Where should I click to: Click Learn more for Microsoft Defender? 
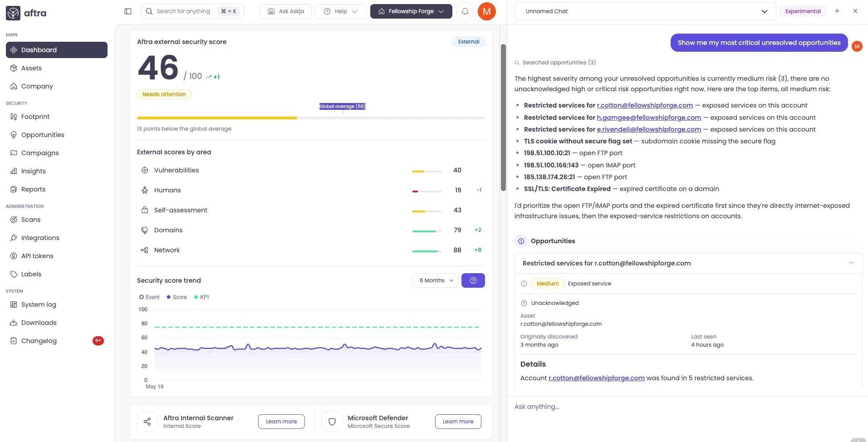coord(458,422)
